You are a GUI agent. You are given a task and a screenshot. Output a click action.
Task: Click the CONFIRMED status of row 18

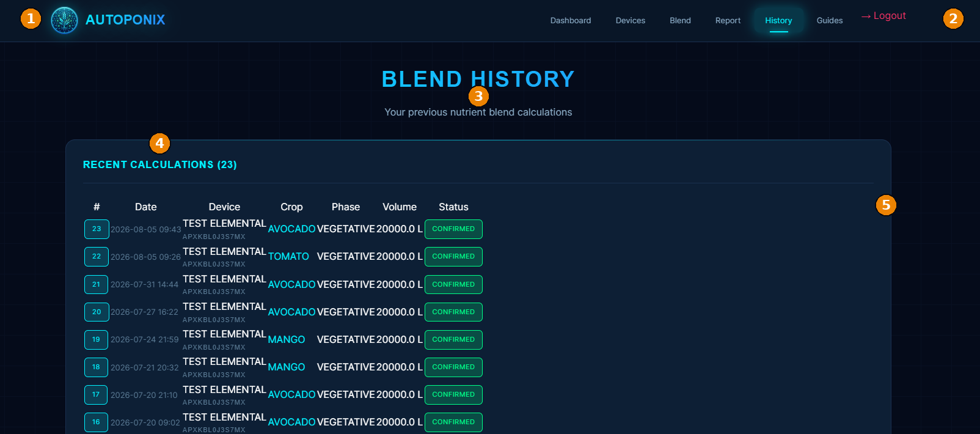(x=453, y=367)
